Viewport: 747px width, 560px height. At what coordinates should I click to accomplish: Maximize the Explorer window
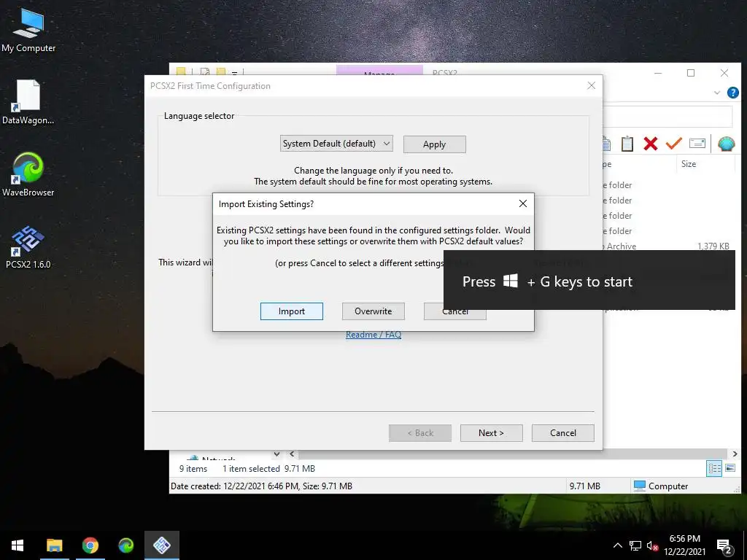click(691, 73)
